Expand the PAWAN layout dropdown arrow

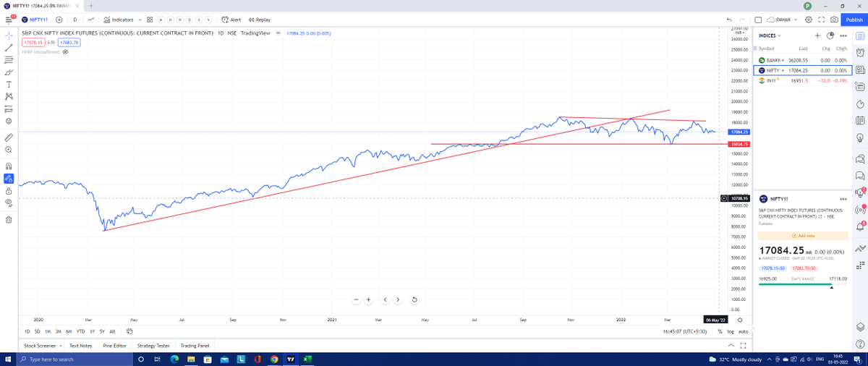point(796,20)
